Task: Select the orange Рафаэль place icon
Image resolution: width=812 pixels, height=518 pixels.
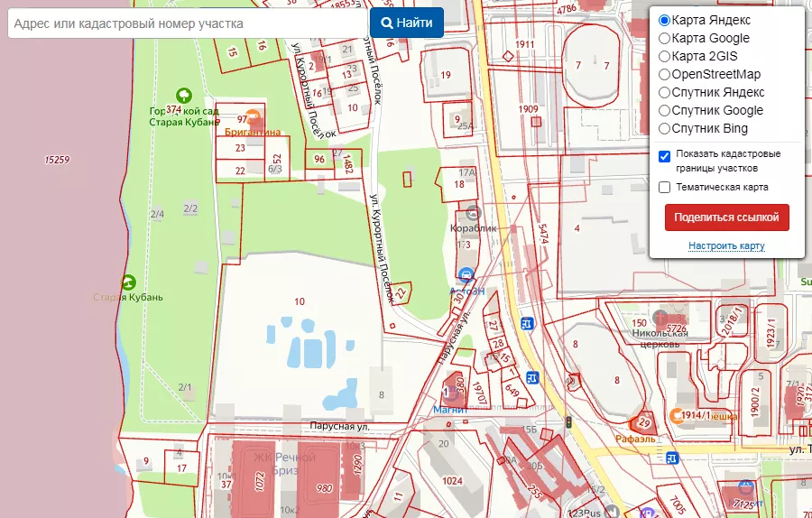Action: [x=643, y=422]
